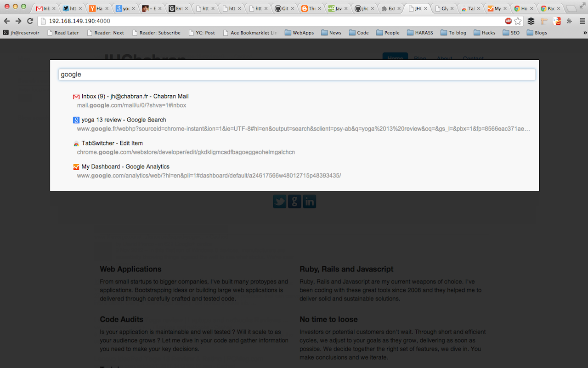Image resolution: width=588 pixels, height=368 pixels.
Task: Open the Chrome hamburger menu
Action: 582,21
